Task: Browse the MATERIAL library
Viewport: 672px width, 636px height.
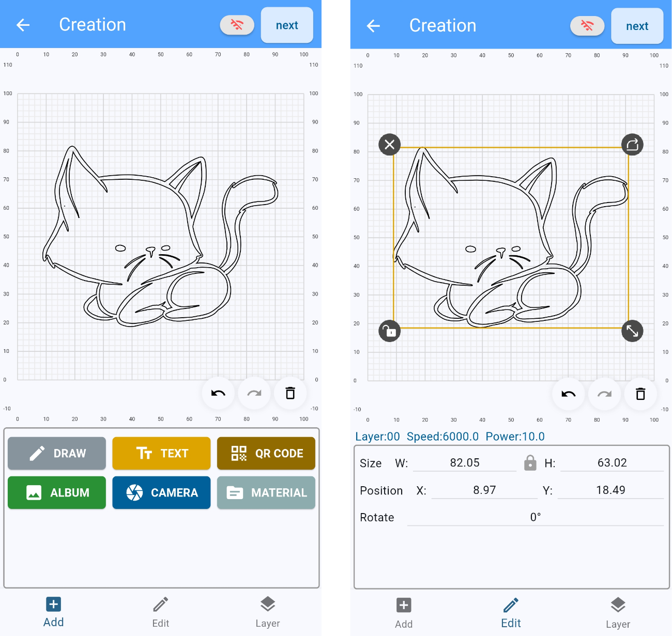Action: coord(266,492)
